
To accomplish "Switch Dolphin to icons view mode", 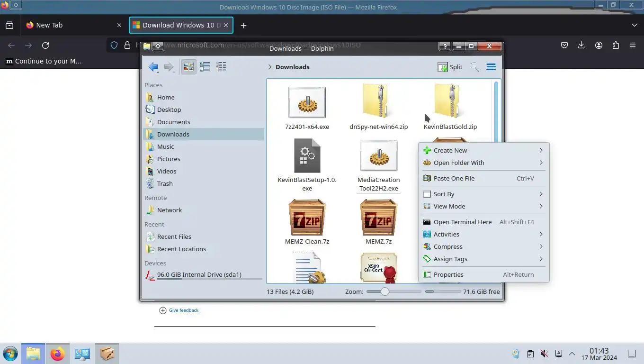I will coord(188,67).
